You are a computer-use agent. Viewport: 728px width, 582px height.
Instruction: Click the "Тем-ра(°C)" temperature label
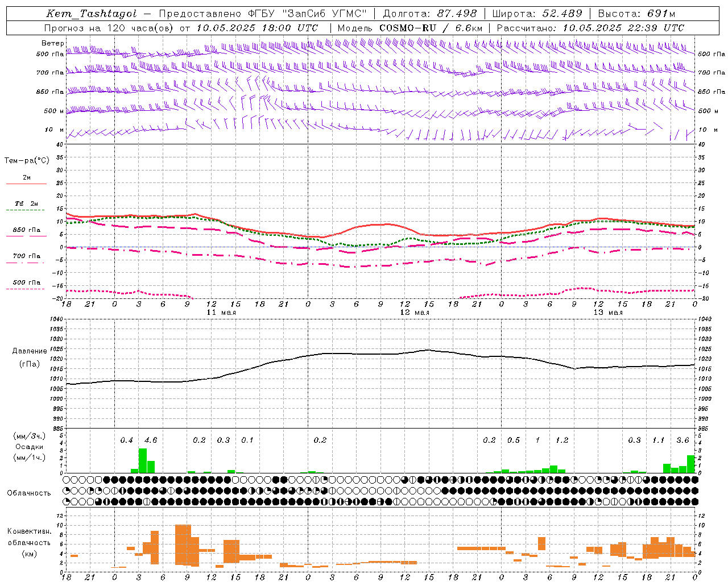(27, 161)
